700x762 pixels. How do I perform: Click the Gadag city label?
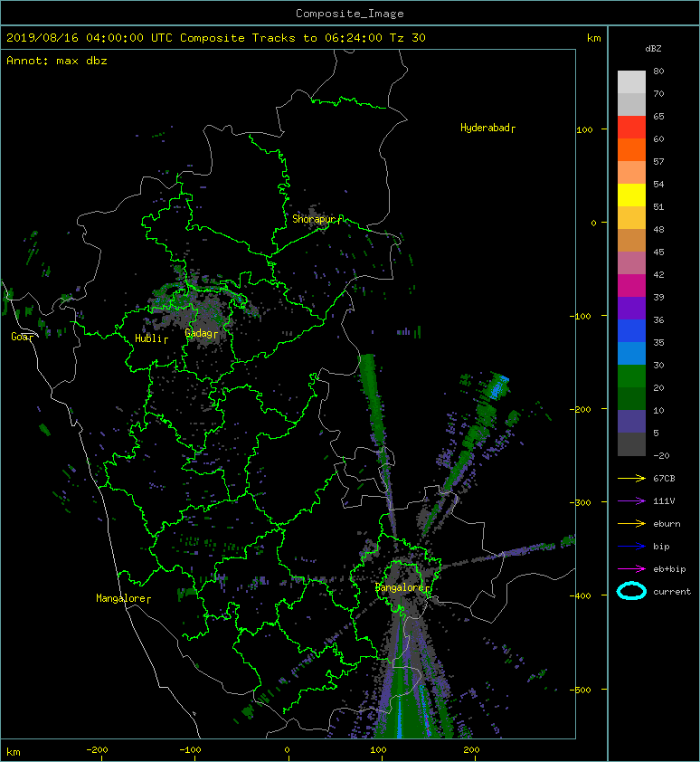click(x=199, y=333)
